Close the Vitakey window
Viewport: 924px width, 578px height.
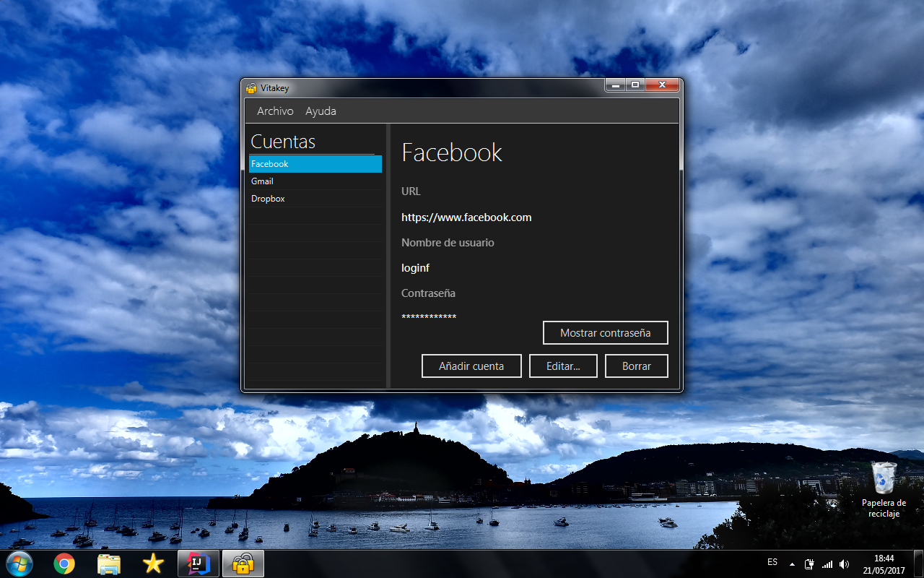coord(662,85)
